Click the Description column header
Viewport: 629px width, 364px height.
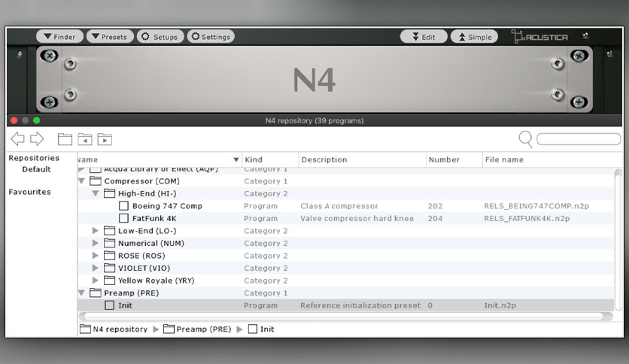[x=362, y=159]
